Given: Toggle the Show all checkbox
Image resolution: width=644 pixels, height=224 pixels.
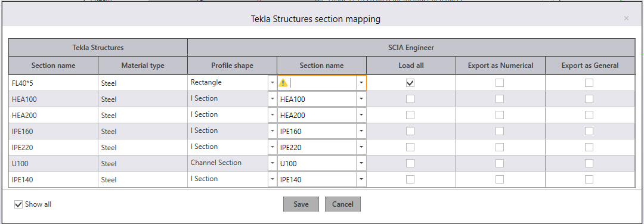Looking at the screenshot, I should (18, 204).
